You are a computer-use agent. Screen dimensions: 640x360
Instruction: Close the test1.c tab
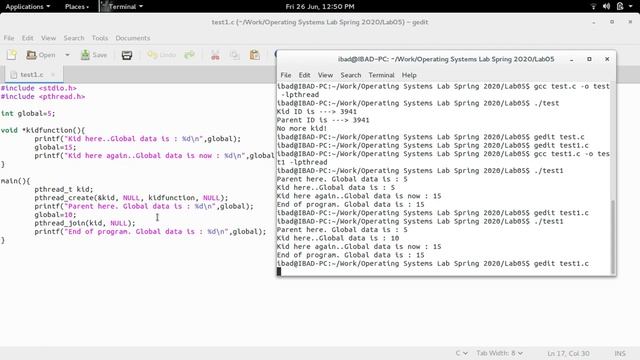coord(53,75)
